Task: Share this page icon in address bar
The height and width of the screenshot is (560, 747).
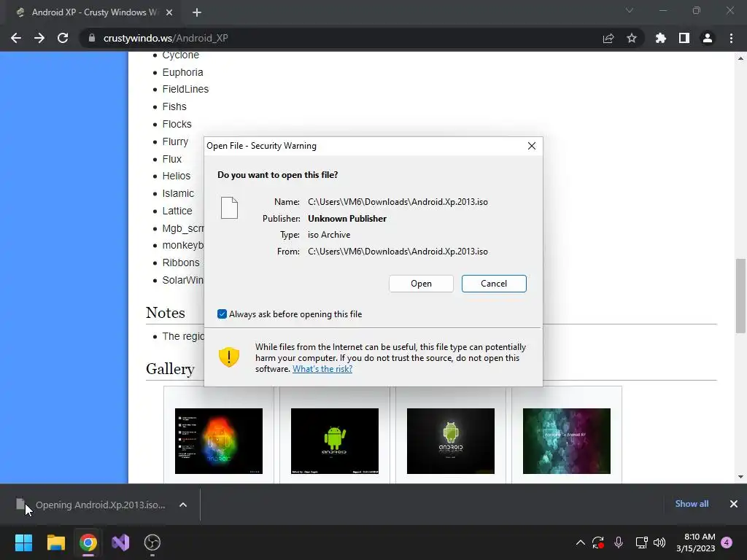Action: (x=608, y=38)
